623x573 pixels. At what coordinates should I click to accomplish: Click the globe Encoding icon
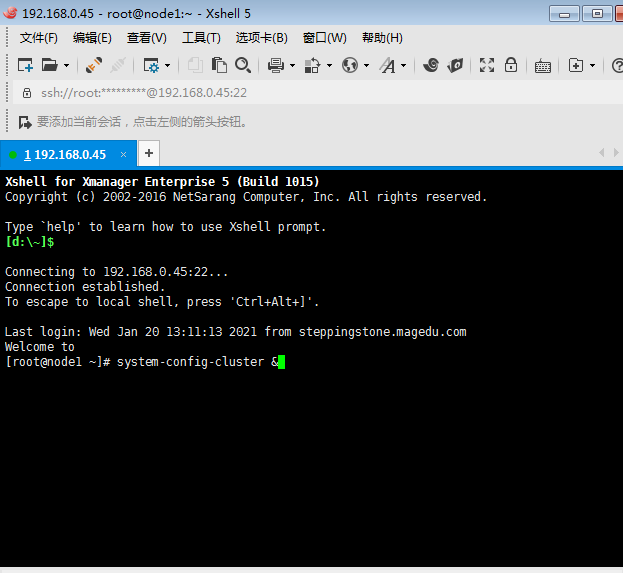(x=350, y=65)
